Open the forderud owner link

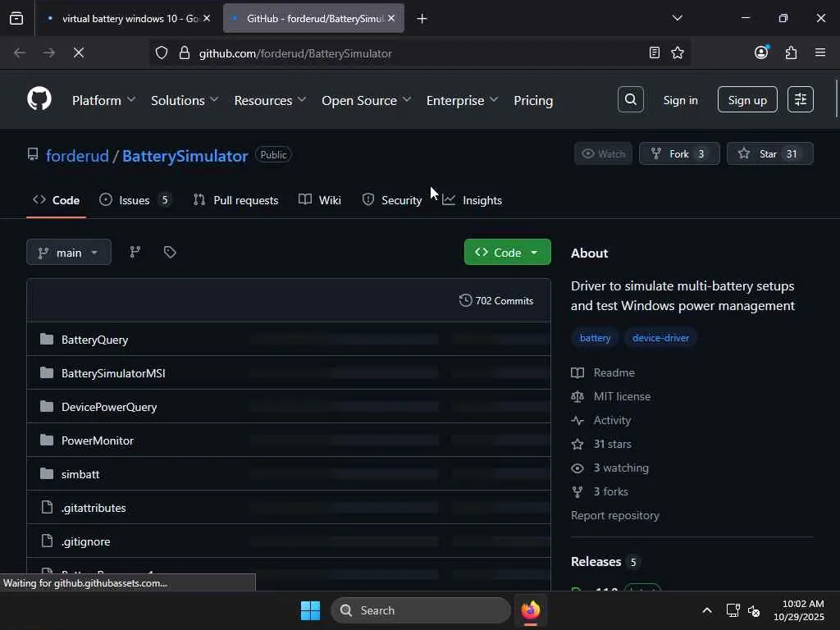(x=77, y=156)
